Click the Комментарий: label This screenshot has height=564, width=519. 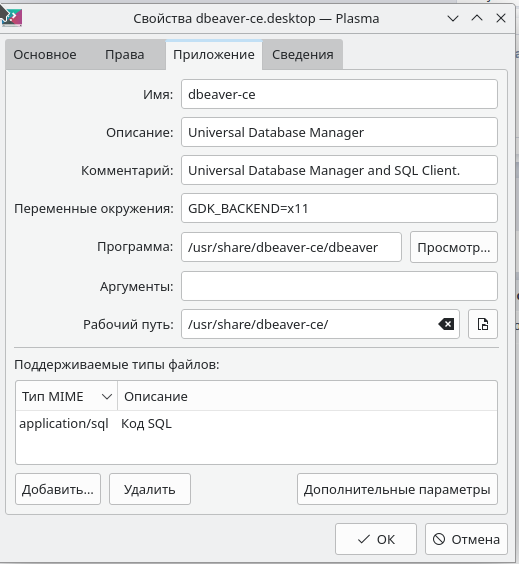tap(127, 170)
